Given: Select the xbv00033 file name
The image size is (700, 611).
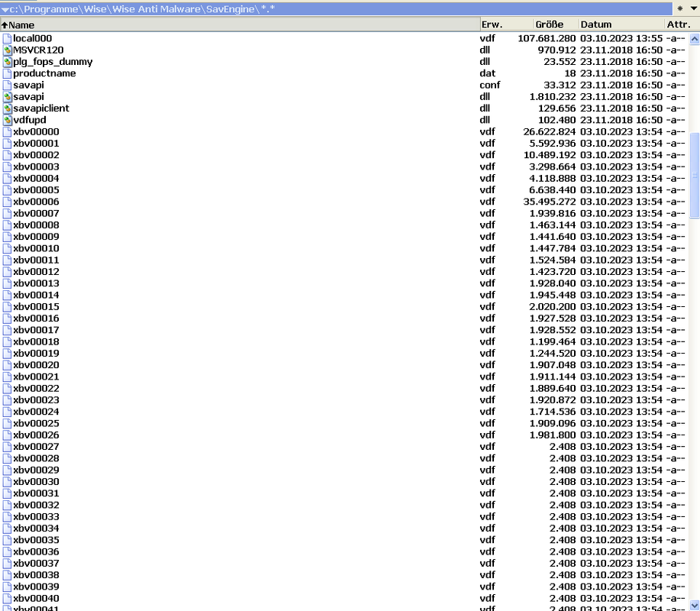Looking at the screenshot, I should pos(36,516).
